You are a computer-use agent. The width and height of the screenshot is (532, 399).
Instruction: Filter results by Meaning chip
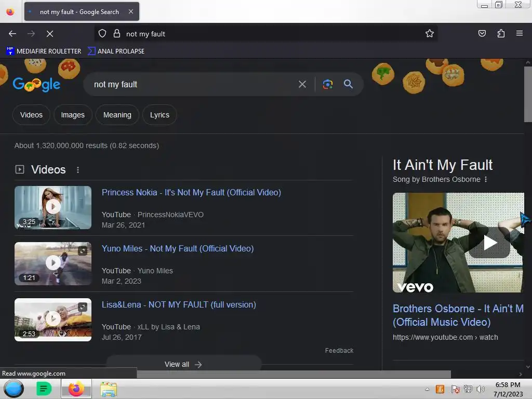tap(117, 115)
